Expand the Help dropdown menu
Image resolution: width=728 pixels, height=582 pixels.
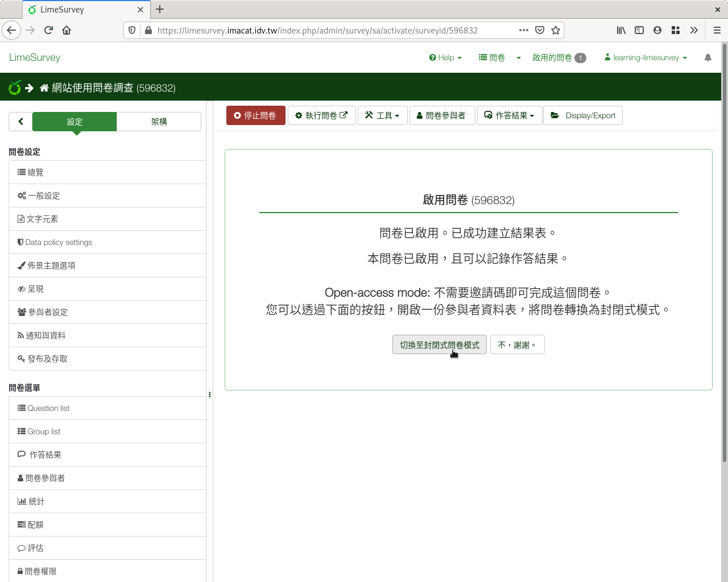click(x=445, y=57)
